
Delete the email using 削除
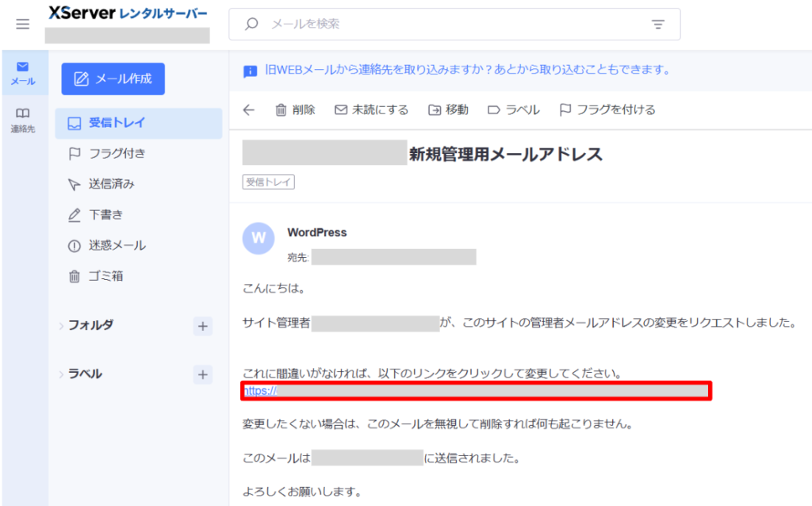click(295, 110)
